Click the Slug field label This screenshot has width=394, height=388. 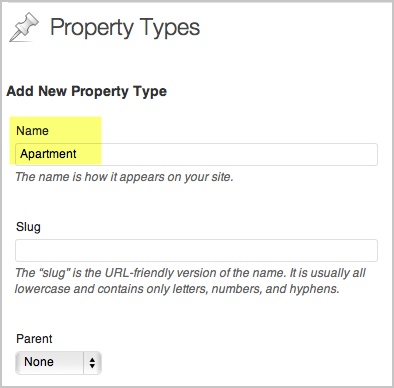(28, 227)
